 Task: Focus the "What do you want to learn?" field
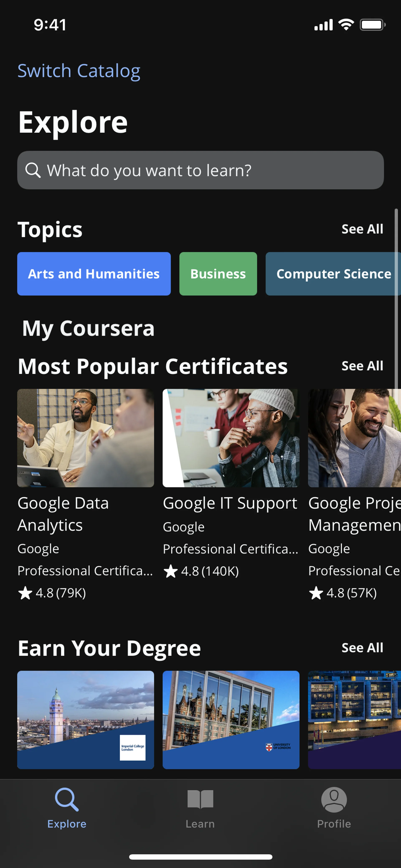(209, 170)
